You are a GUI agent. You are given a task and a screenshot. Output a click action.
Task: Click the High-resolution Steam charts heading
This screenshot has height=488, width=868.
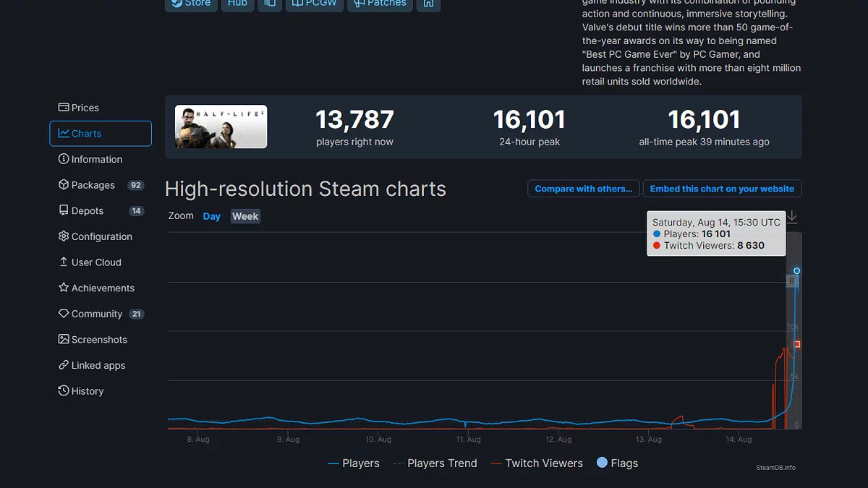pos(305,189)
